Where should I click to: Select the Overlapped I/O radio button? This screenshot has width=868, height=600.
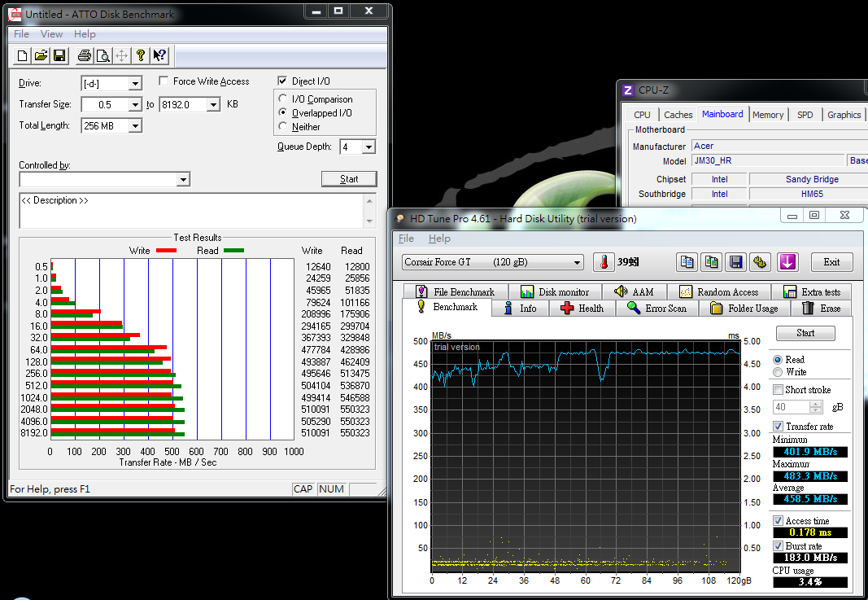click(283, 112)
